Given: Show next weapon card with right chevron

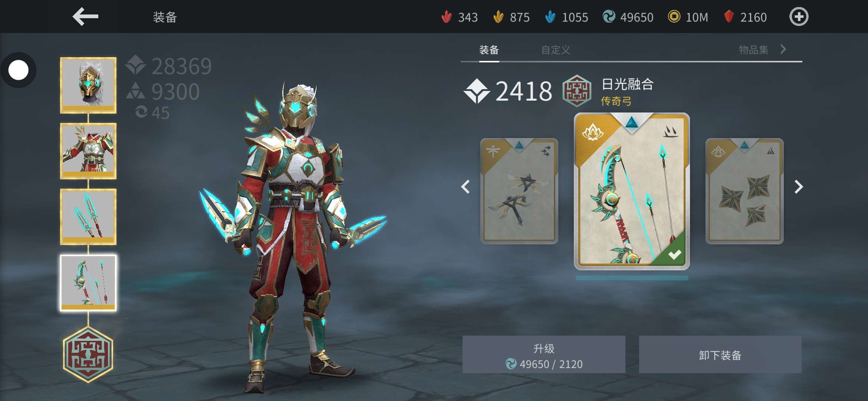Looking at the screenshot, I should [798, 186].
